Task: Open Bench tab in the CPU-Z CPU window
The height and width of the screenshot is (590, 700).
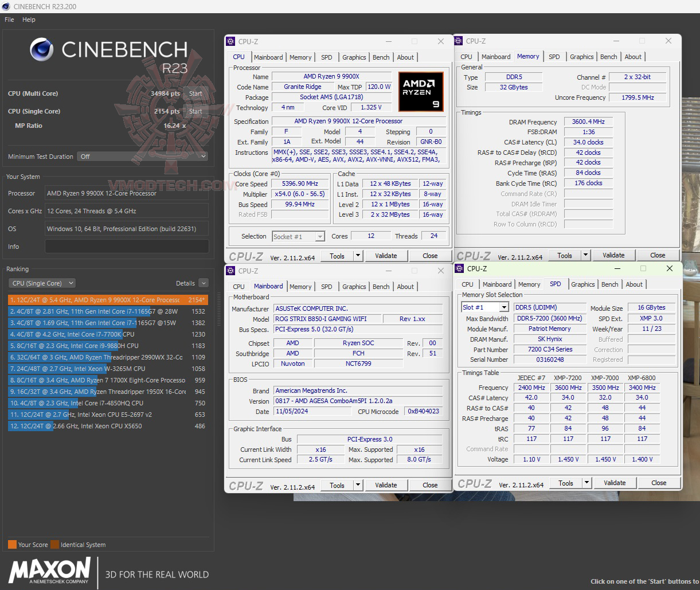Action: [381, 57]
